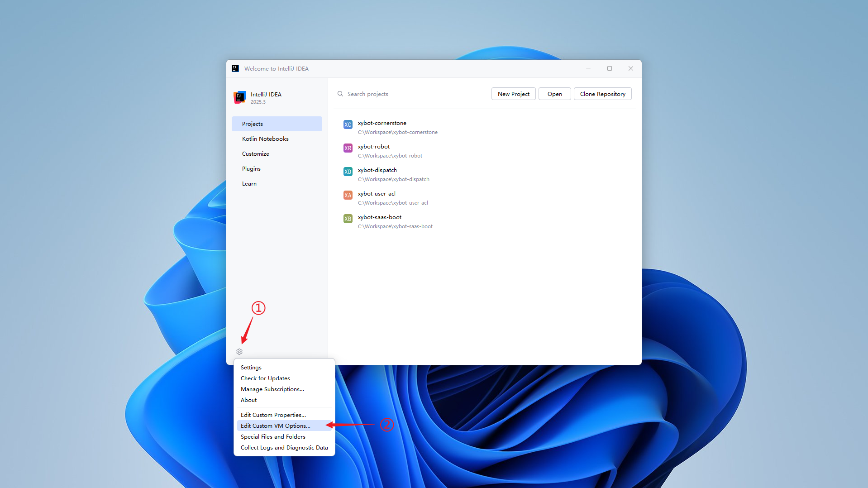
Task: Open the xybot-dispatch project name
Action: click(x=377, y=170)
